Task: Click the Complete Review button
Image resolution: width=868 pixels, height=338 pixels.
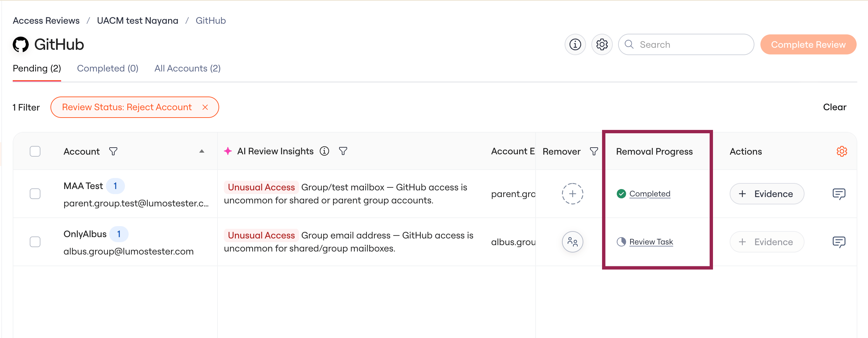Action: tap(808, 44)
